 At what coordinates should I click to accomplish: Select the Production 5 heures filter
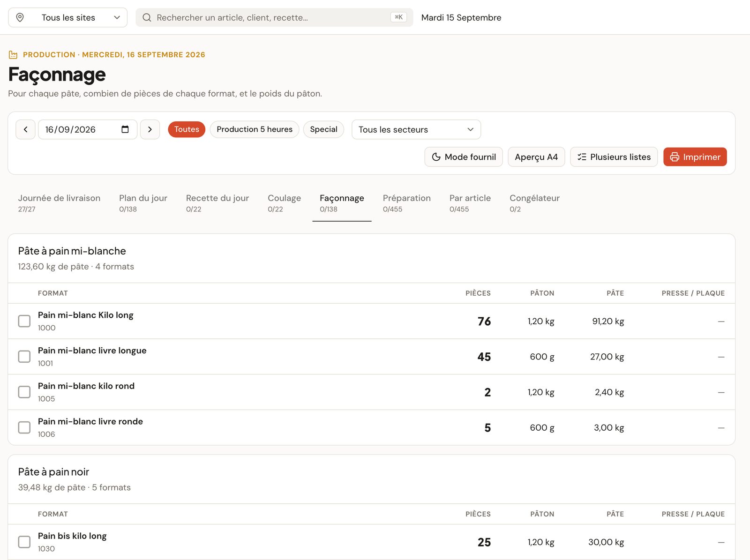(x=255, y=129)
